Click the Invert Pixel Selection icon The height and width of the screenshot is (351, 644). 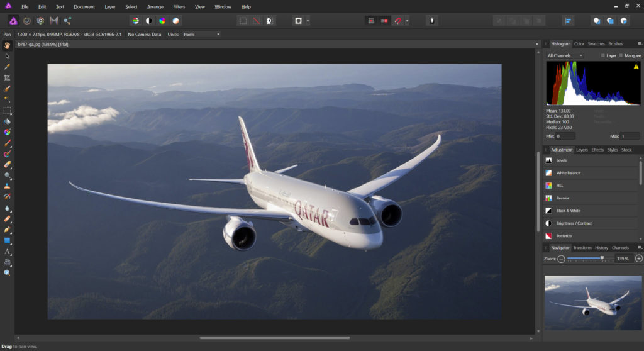tap(270, 21)
